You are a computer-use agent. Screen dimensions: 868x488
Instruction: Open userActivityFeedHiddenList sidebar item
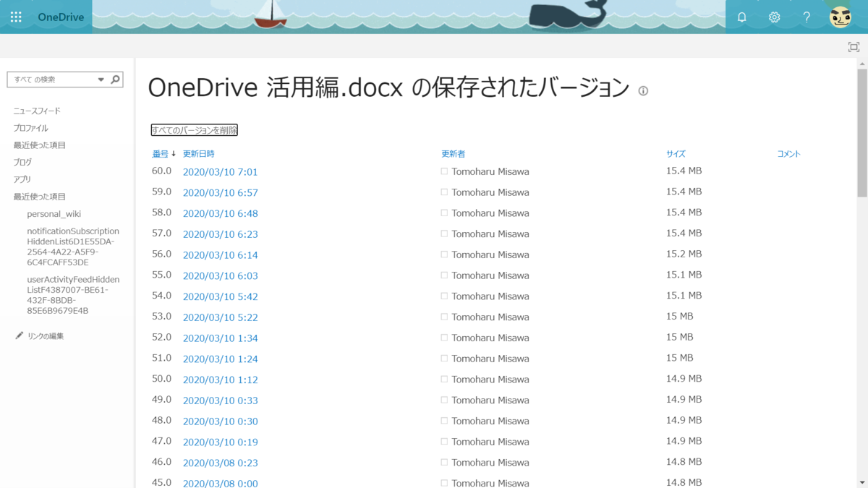[x=73, y=295]
